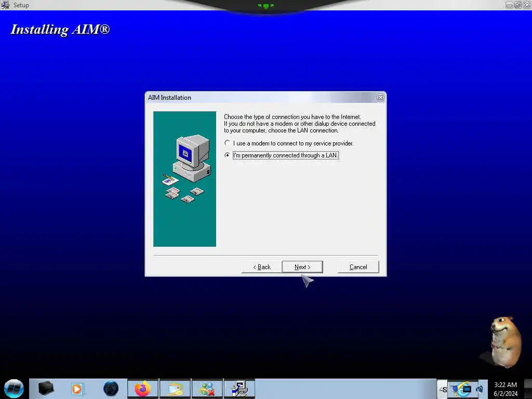Click the black box taskbar icon
This screenshot has height=399, width=532.
click(46, 389)
